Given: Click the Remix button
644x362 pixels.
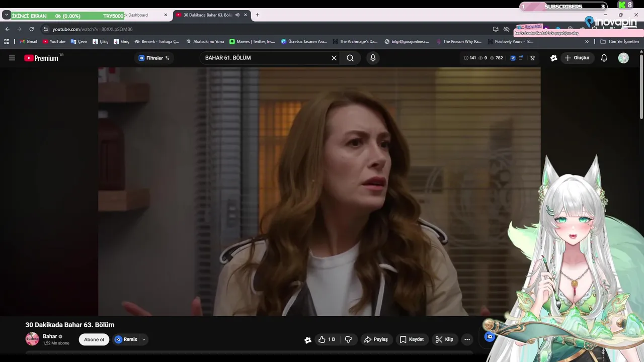Looking at the screenshot, I should [x=126, y=339].
